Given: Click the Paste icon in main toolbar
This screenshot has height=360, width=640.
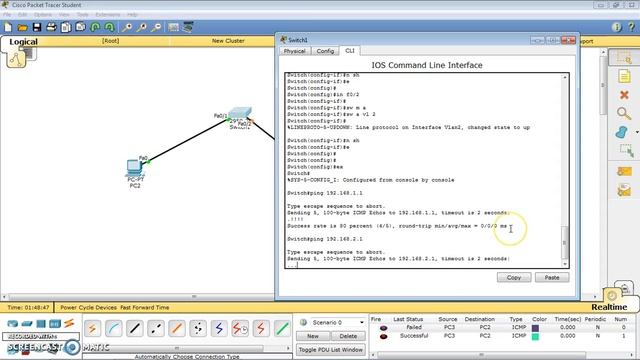Looking at the screenshot, I should 80,27.
